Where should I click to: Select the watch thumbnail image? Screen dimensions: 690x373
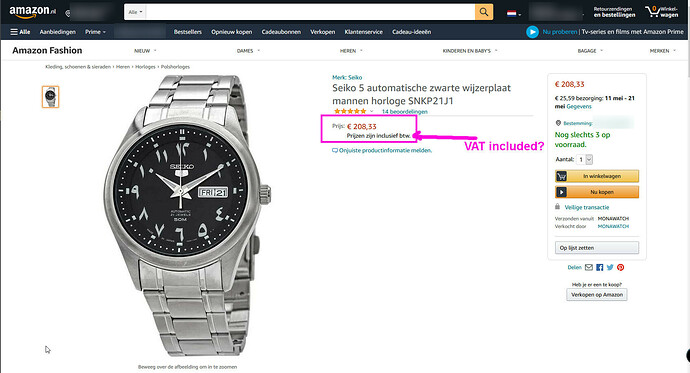[x=51, y=97]
